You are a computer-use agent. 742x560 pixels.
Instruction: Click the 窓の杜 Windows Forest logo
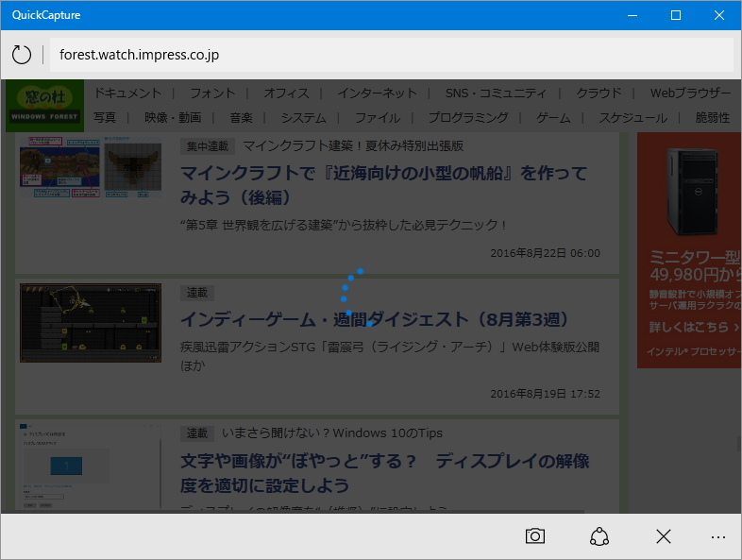(45, 106)
